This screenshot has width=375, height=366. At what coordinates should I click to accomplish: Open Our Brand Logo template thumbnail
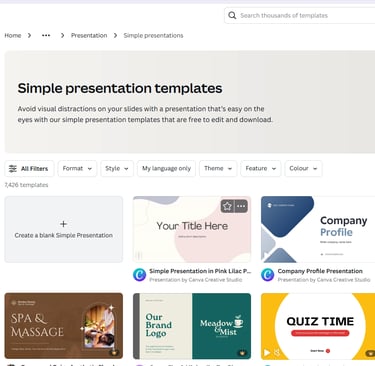[192, 326]
